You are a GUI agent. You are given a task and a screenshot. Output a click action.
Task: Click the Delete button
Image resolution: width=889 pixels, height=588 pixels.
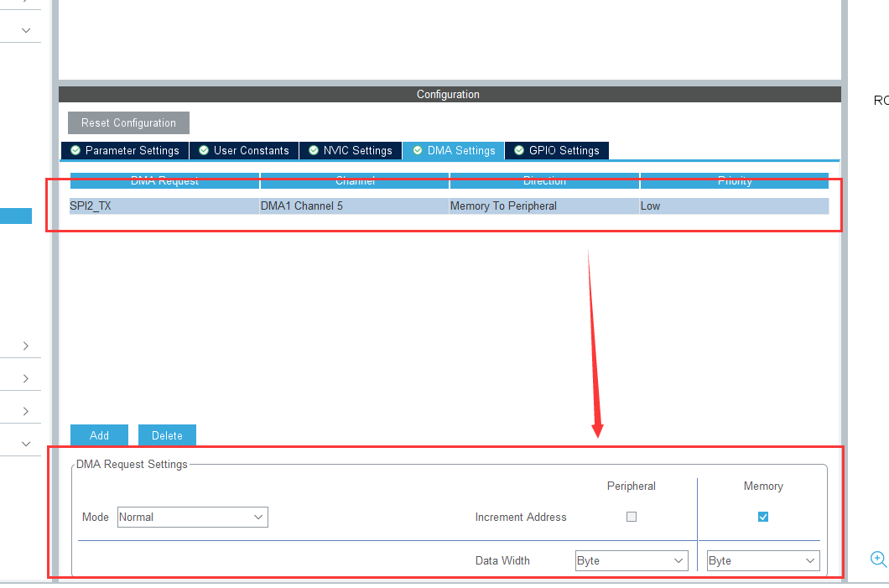tap(167, 435)
